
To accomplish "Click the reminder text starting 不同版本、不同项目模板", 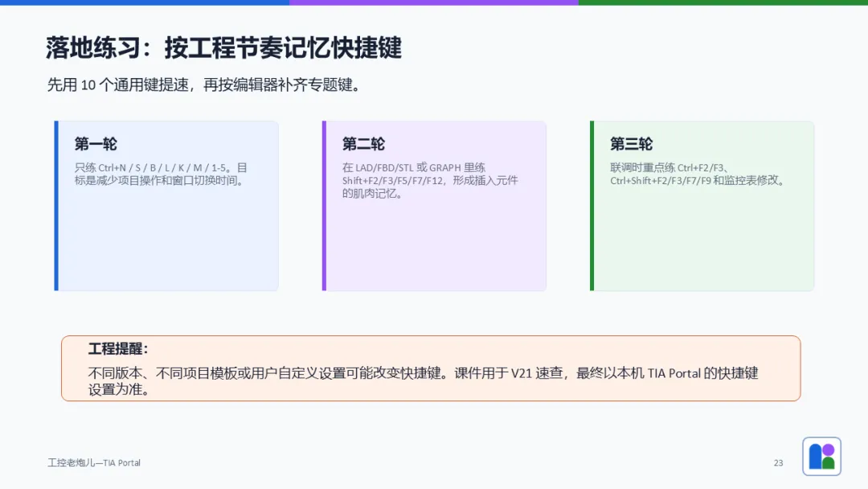I will click(423, 381).
